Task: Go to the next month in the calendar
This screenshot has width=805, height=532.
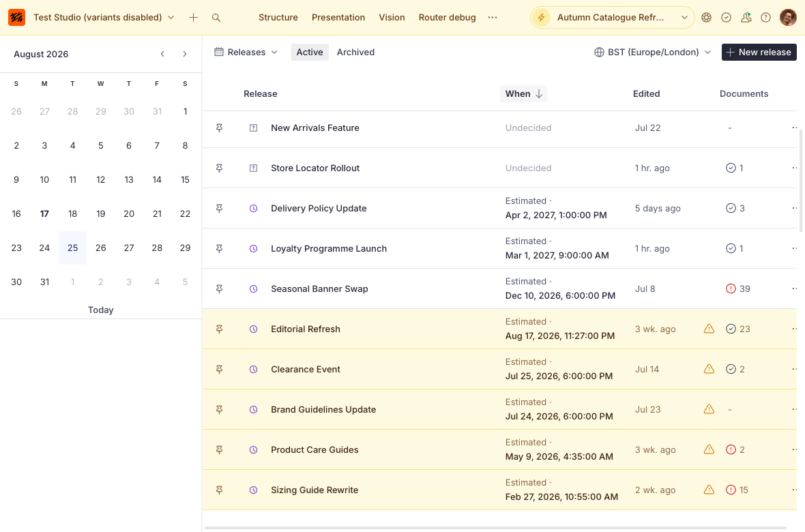Action: coord(185,54)
